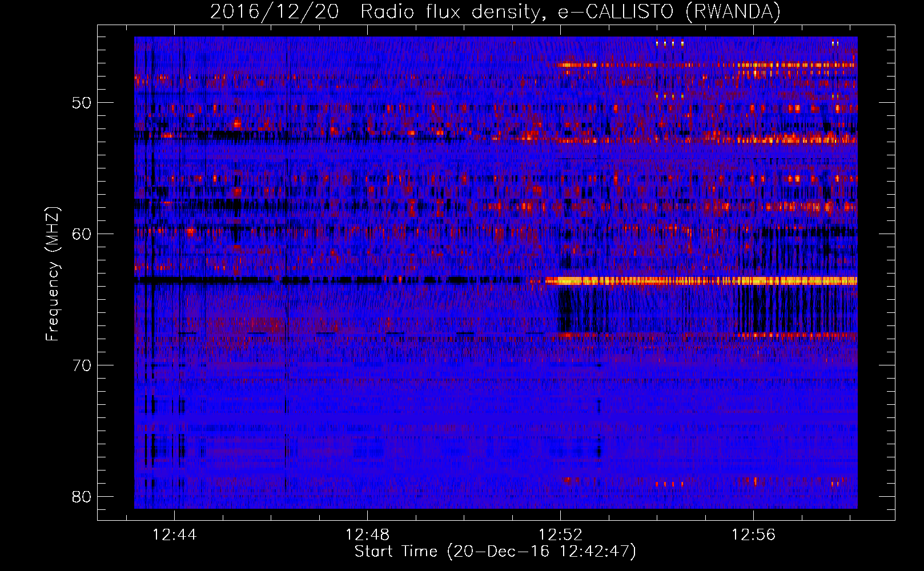Click the frequency tick label '50'
This screenshot has width=924, height=571.
82,103
